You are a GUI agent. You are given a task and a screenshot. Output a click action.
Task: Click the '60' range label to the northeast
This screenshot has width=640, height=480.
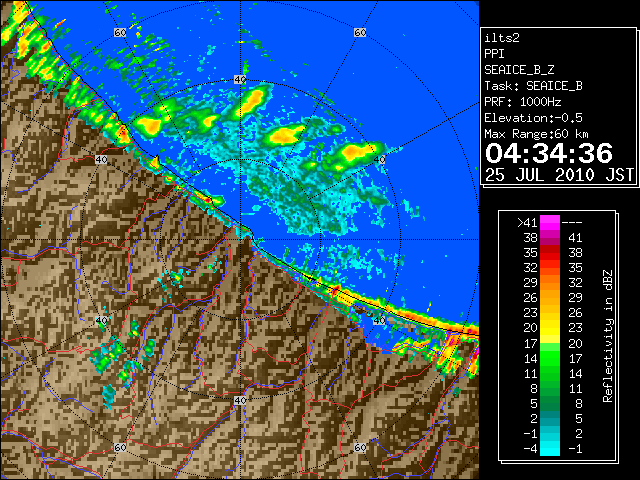(x=360, y=33)
